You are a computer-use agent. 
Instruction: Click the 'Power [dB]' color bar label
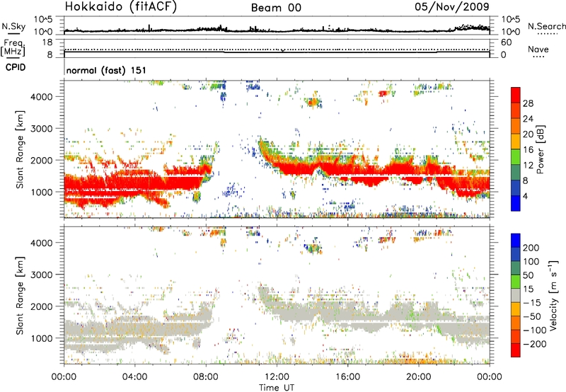pos(541,149)
